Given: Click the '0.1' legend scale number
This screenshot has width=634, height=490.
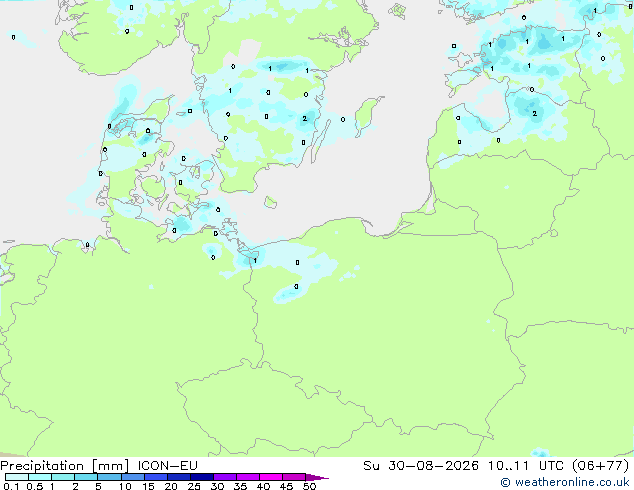Looking at the screenshot, I should click(11, 486).
